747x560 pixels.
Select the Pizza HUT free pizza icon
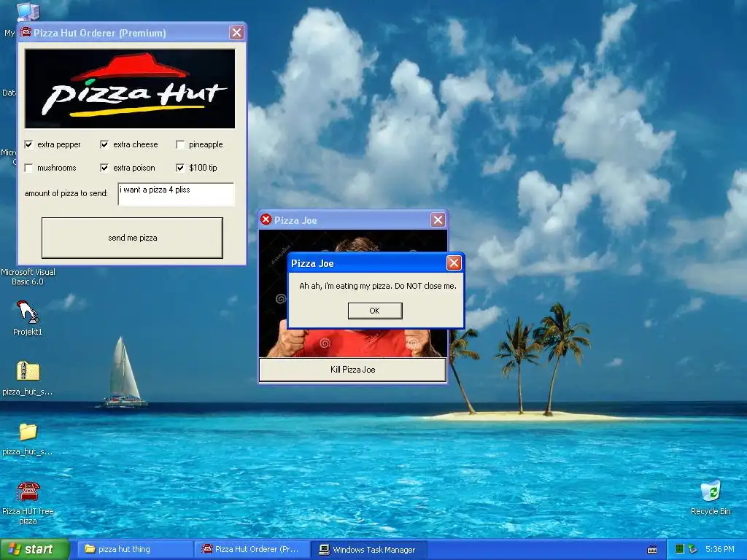28,502
